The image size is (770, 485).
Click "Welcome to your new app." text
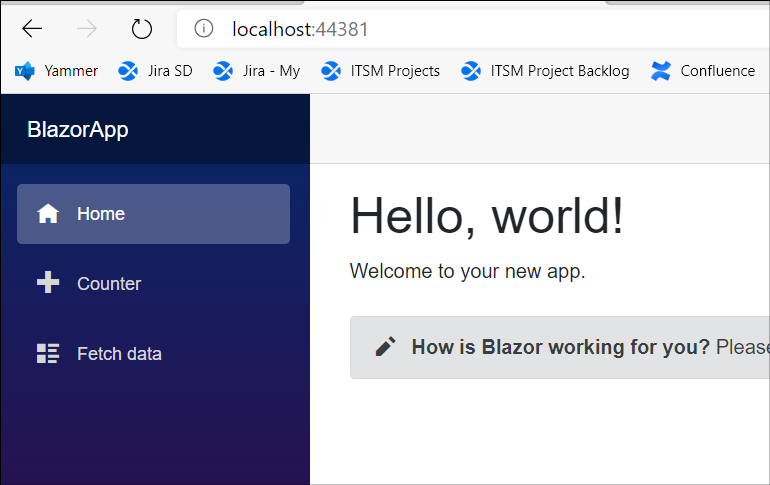pos(468,271)
